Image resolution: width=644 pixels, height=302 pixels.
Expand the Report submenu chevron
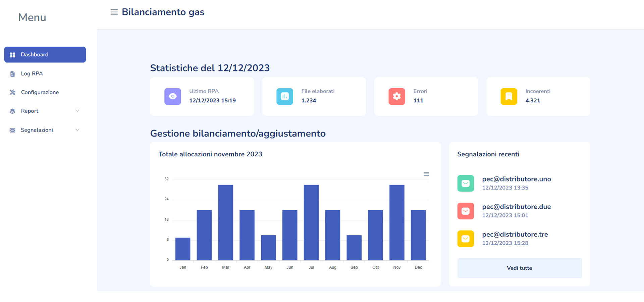click(x=77, y=111)
